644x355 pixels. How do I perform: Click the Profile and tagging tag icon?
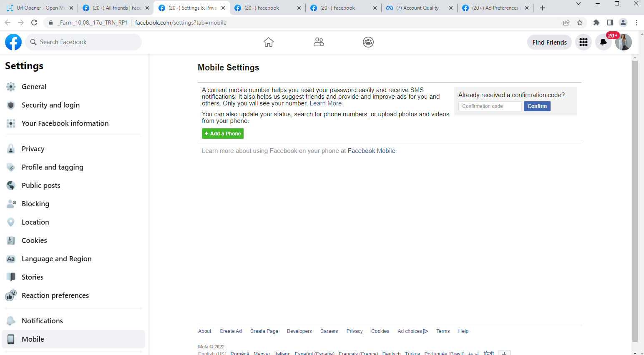coord(11,167)
